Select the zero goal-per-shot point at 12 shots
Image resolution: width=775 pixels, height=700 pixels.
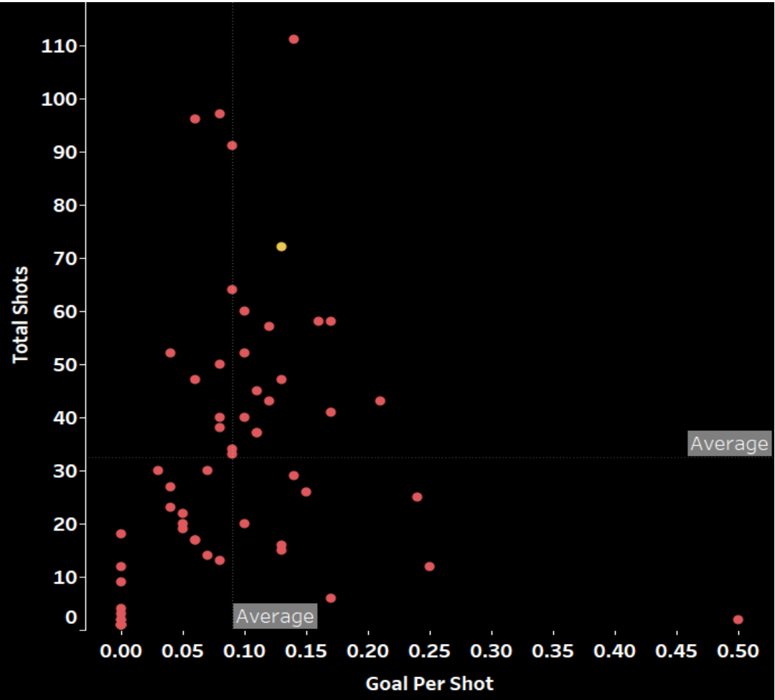[121, 566]
